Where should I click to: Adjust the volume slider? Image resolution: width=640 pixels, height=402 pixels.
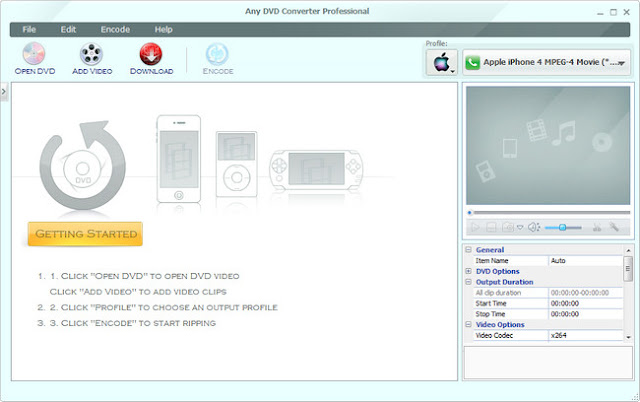(563, 227)
